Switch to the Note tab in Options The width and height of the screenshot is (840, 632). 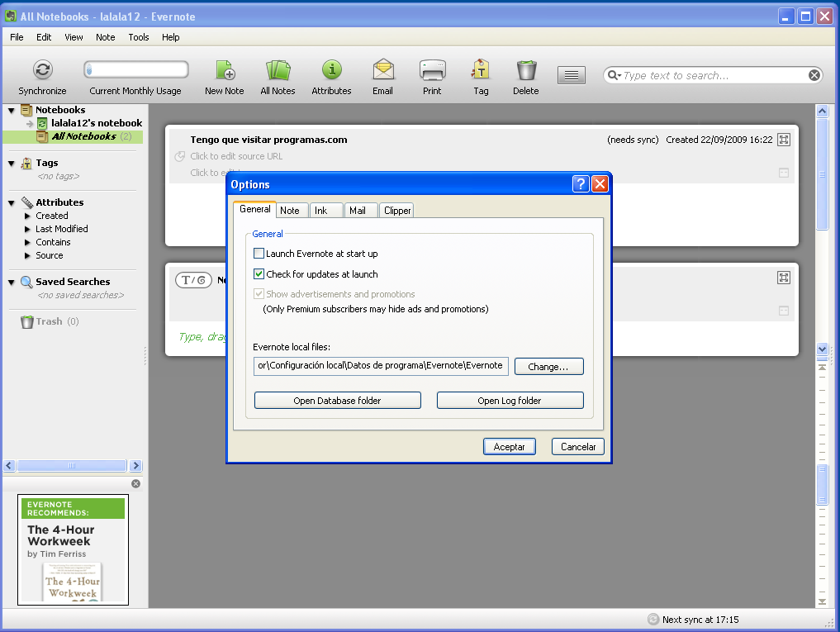coord(290,211)
